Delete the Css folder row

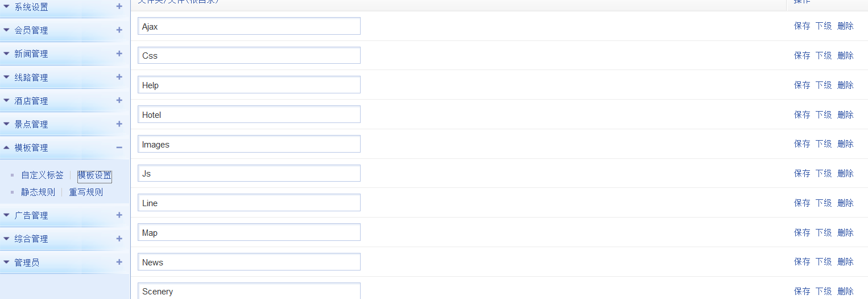(845, 55)
